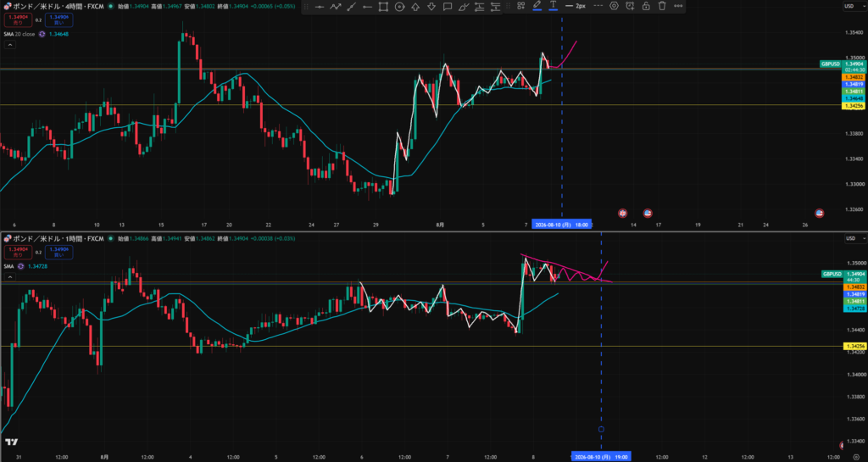Open the drawing templates grid icon

(520, 6)
